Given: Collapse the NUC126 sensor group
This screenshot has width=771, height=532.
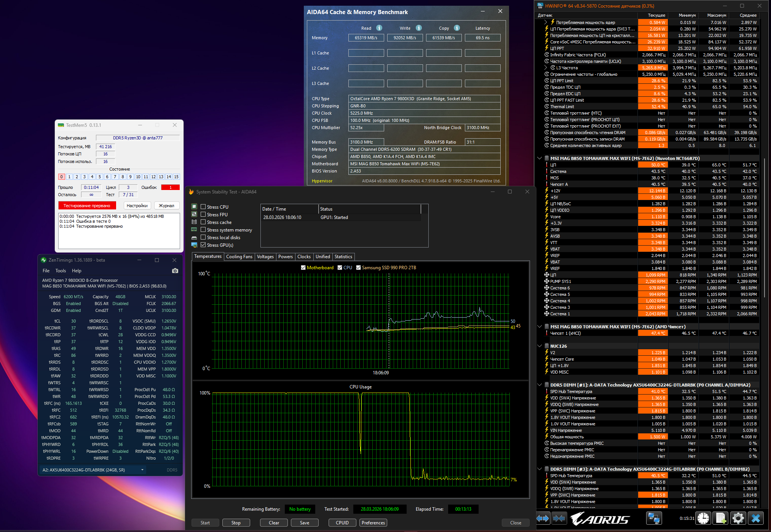Looking at the screenshot, I should pos(540,346).
